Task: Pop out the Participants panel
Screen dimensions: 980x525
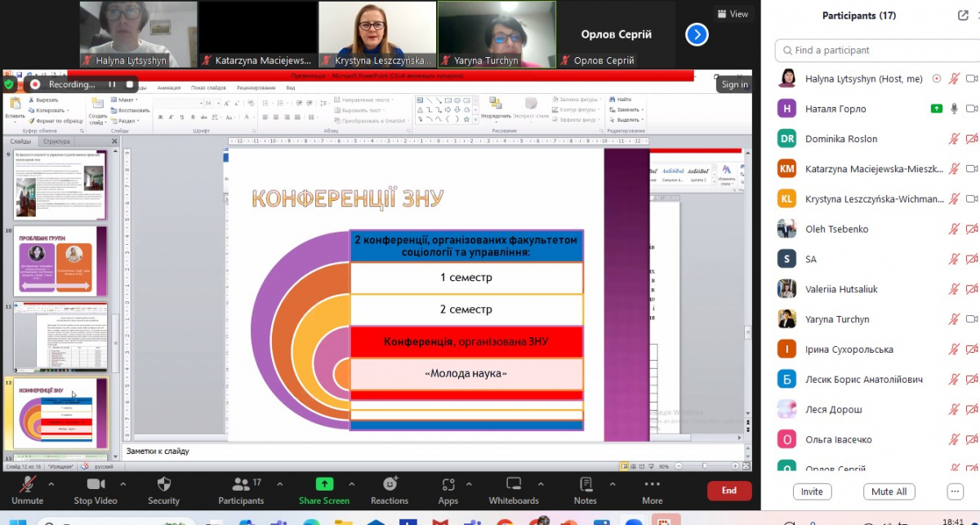Action: 962,16
